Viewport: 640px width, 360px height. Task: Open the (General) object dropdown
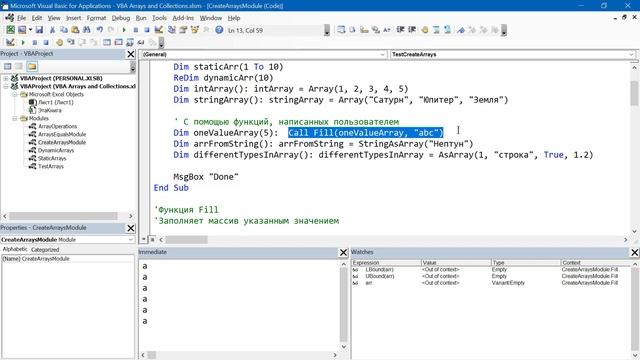coord(382,54)
